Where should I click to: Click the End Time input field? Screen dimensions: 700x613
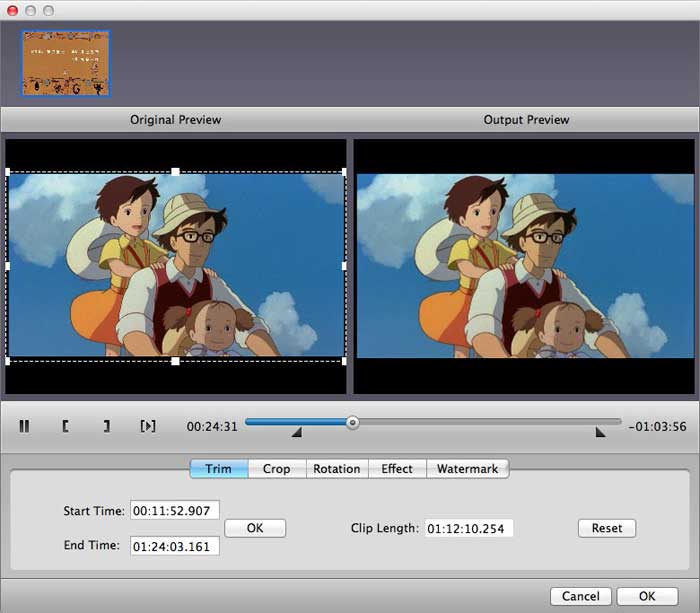tap(175, 546)
